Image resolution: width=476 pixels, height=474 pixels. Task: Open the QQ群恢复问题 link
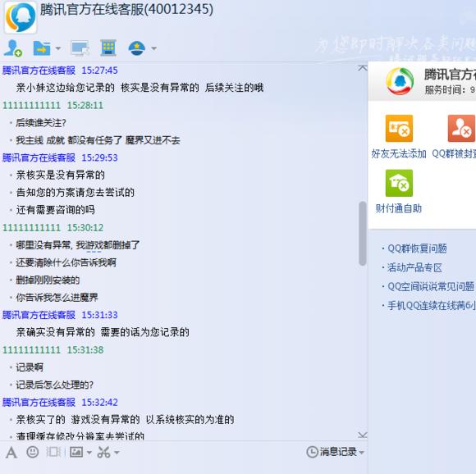click(417, 248)
